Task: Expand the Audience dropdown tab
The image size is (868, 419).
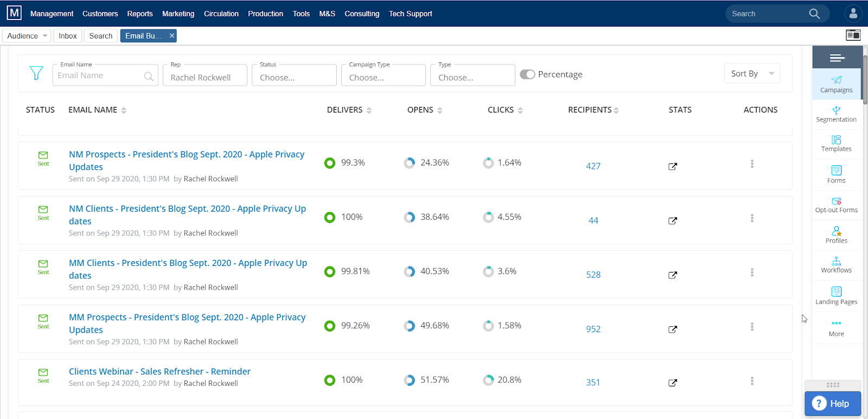Action: (27, 36)
